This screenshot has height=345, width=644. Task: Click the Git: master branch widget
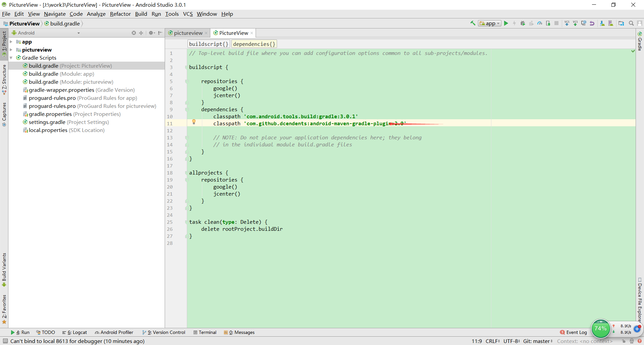[x=538, y=341]
